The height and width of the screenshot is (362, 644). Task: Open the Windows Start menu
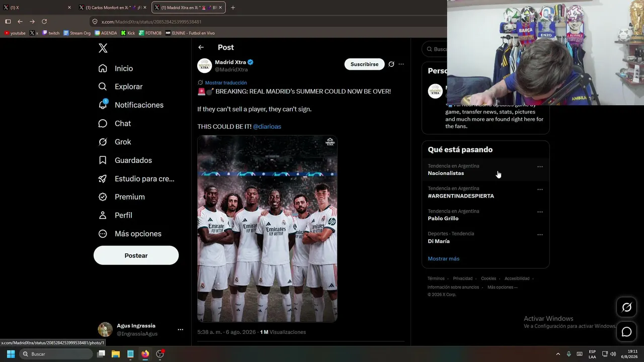point(11,354)
